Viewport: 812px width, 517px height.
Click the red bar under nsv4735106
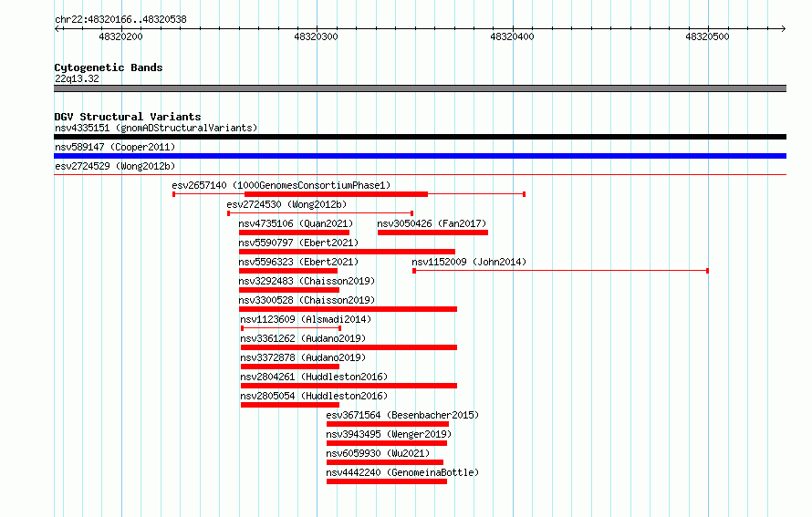click(294, 233)
